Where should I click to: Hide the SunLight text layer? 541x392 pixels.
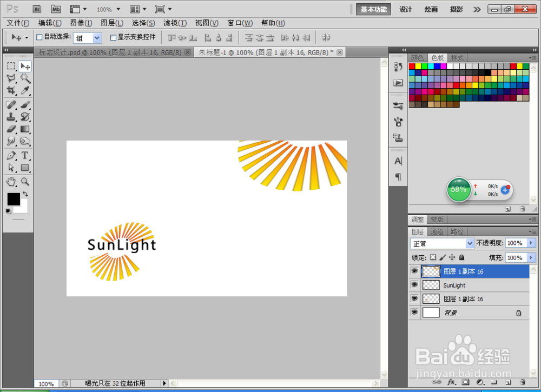[x=414, y=285]
